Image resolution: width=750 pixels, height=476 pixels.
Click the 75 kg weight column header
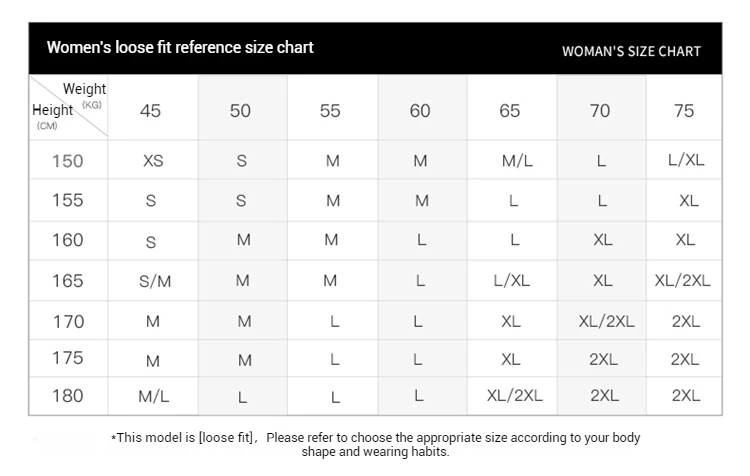point(684,110)
